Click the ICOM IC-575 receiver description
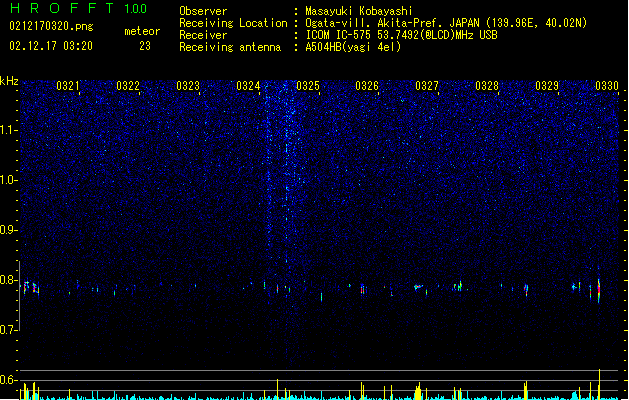629x400 pixels. 401,35
